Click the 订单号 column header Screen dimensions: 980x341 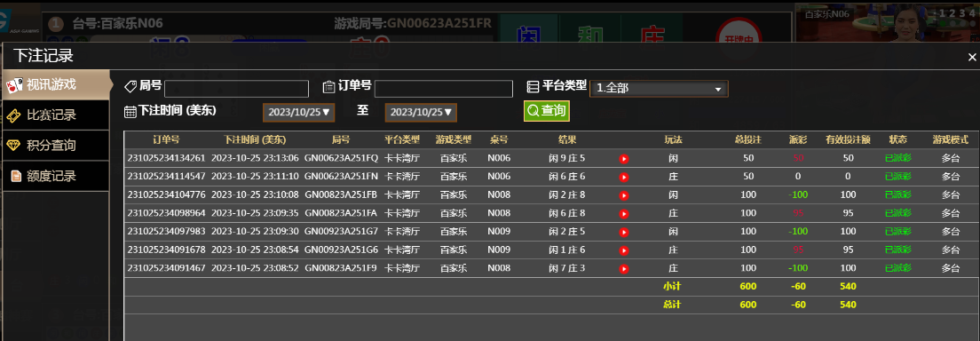pos(166,139)
